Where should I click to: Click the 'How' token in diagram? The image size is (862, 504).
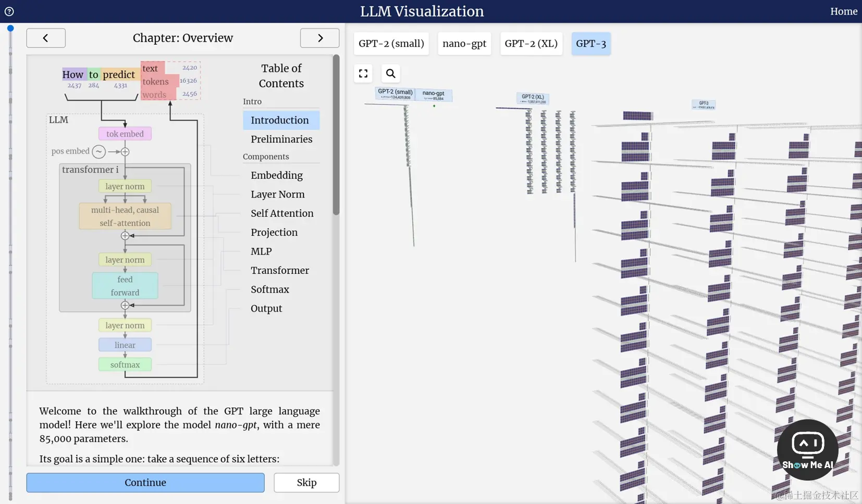click(x=73, y=74)
